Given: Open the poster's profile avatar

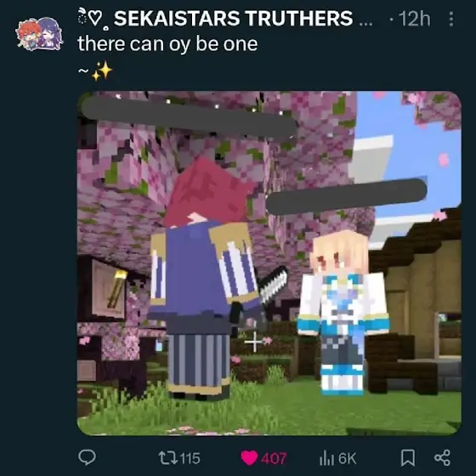Looking at the screenshot, I should pyautogui.click(x=39, y=34).
